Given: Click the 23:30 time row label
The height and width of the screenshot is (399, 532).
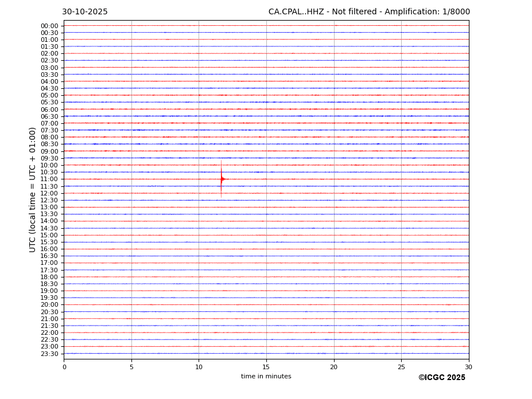Looking at the screenshot, I should click(49, 354).
